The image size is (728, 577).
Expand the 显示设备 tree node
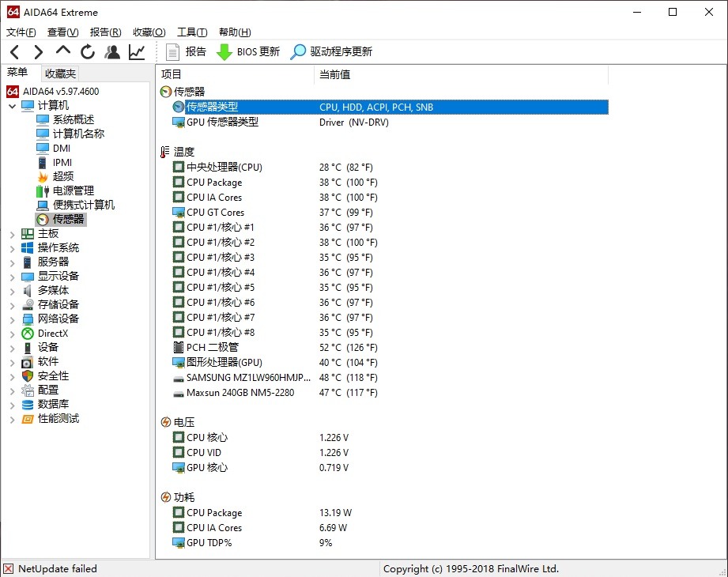tap(13, 277)
